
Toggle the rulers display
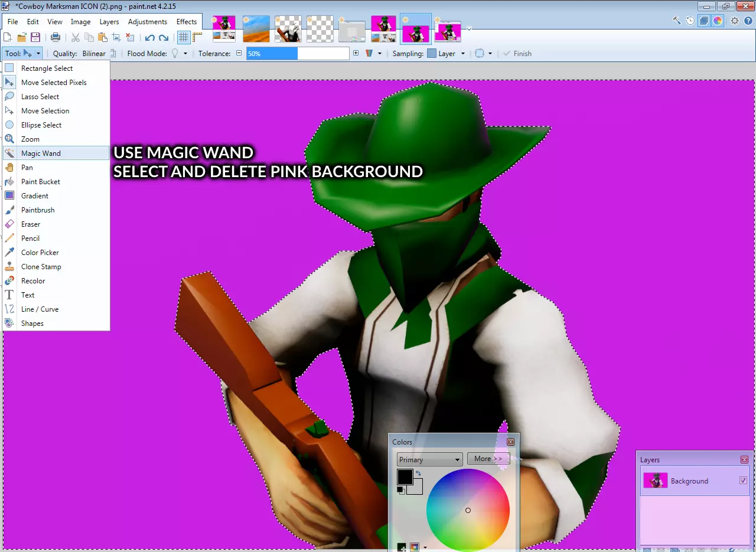(197, 37)
